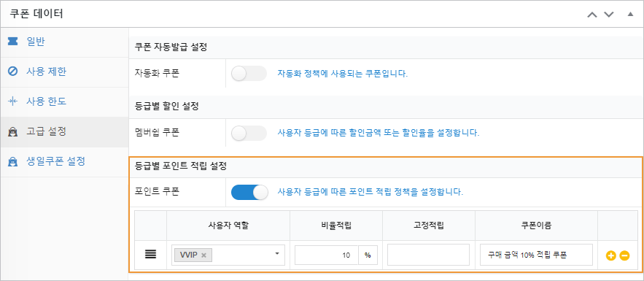Viewport: 644px width, 281px height.
Task: Move the 쿠폰 데이터 panel down with the chevron
Action: pyautogui.click(x=609, y=15)
